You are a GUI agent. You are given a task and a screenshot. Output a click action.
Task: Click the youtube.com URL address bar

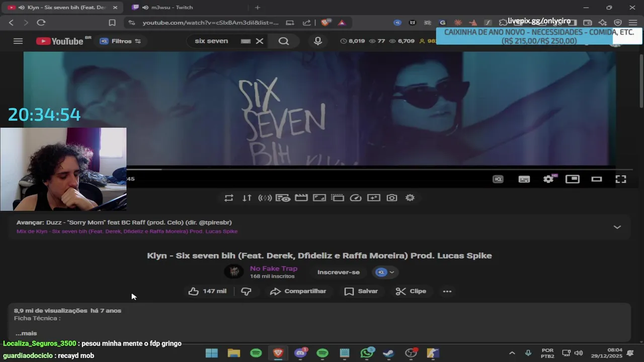tap(210, 23)
